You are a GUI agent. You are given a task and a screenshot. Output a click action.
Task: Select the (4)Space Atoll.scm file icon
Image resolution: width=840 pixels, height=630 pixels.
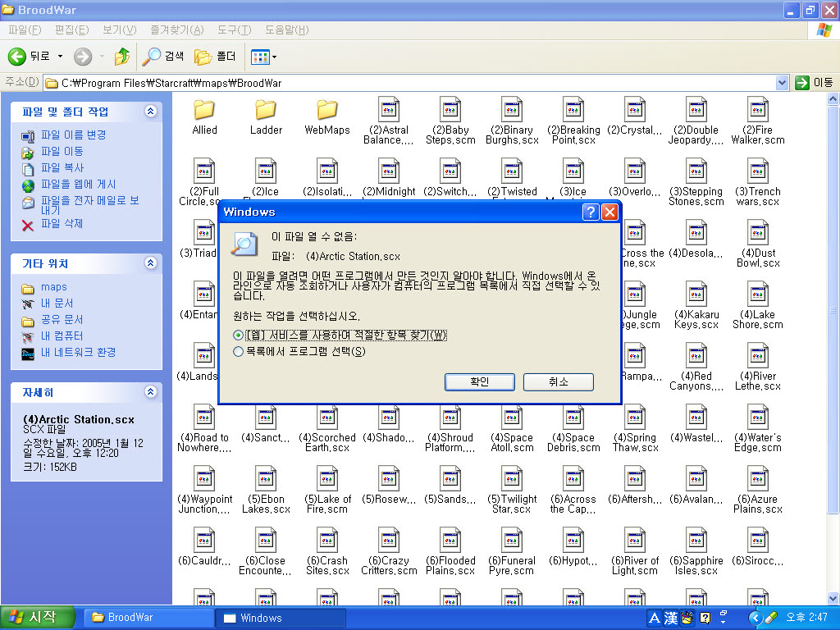coord(512,418)
